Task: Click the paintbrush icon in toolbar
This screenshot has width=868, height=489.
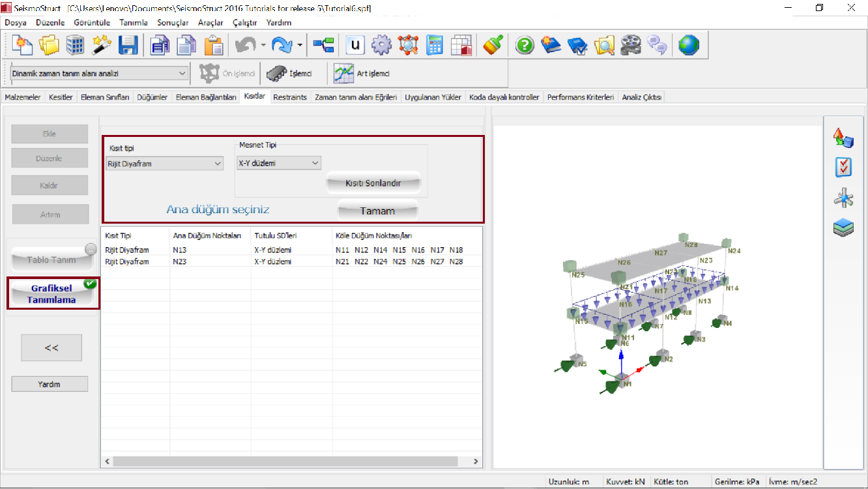Action: point(493,46)
